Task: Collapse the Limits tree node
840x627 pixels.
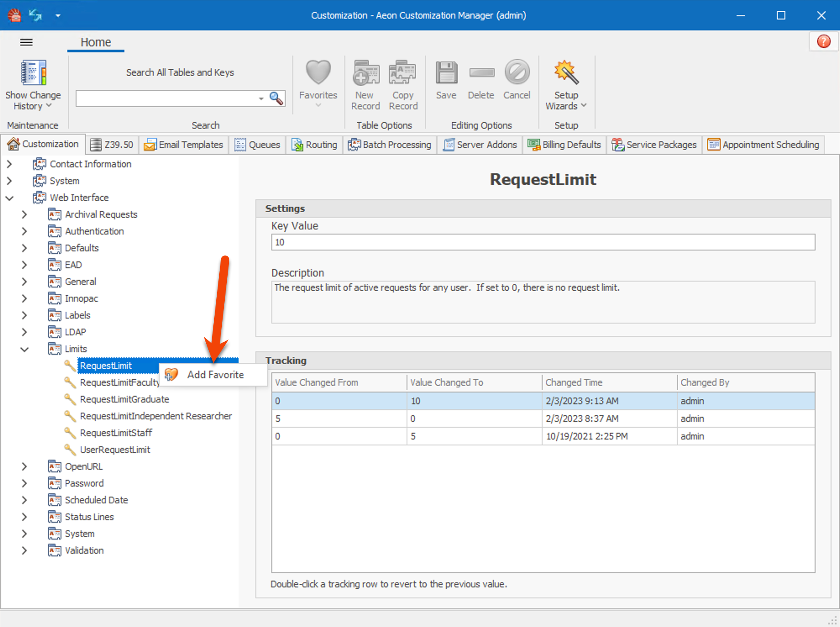Action: pos(25,349)
